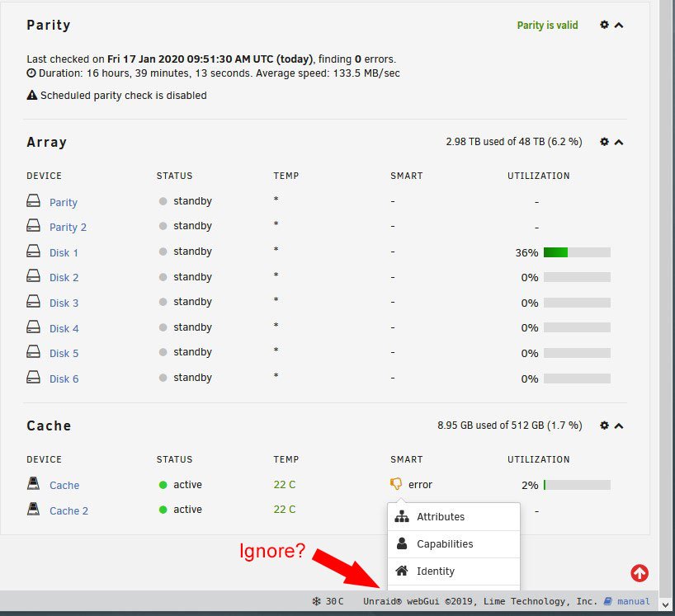Open the Disk 2 link
The width and height of the screenshot is (675, 616).
click(x=64, y=277)
